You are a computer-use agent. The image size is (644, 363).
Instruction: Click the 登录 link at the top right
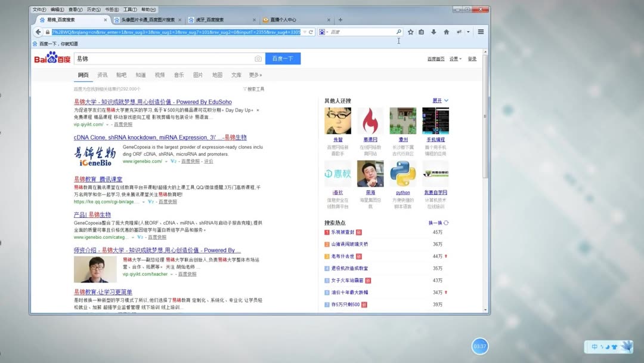tap(473, 58)
